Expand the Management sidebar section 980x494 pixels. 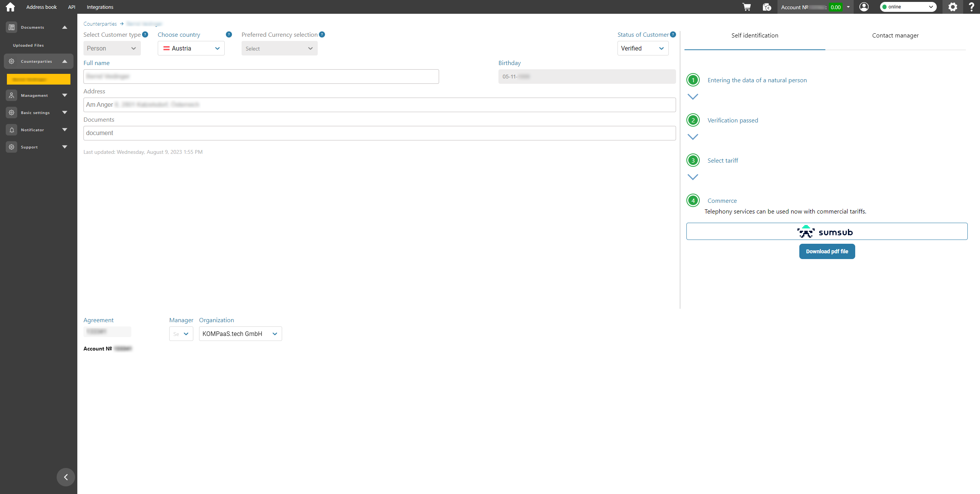(x=64, y=95)
